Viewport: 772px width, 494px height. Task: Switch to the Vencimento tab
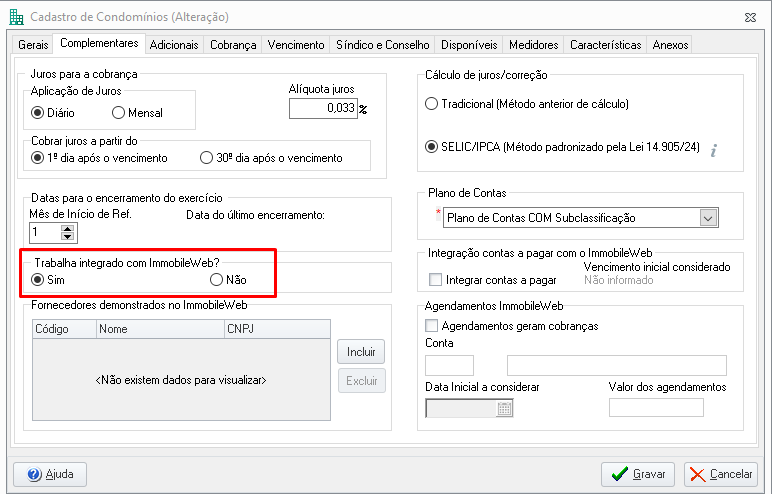(296, 45)
